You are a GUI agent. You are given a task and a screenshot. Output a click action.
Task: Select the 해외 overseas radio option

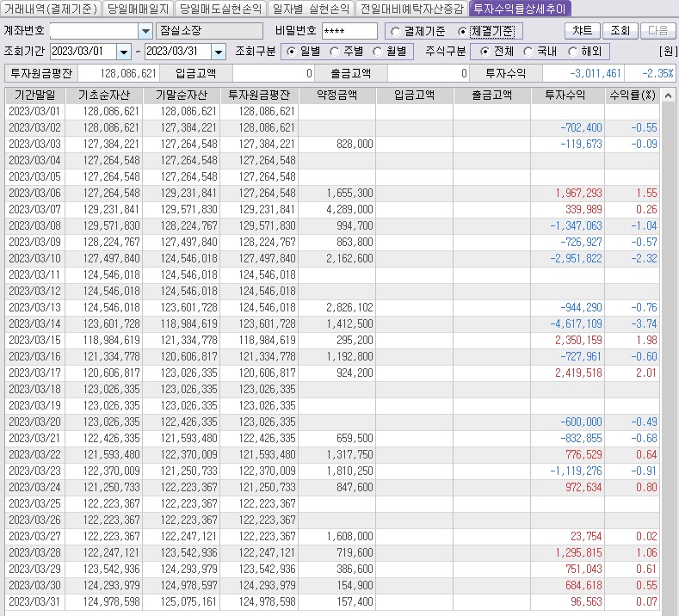(573, 52)
